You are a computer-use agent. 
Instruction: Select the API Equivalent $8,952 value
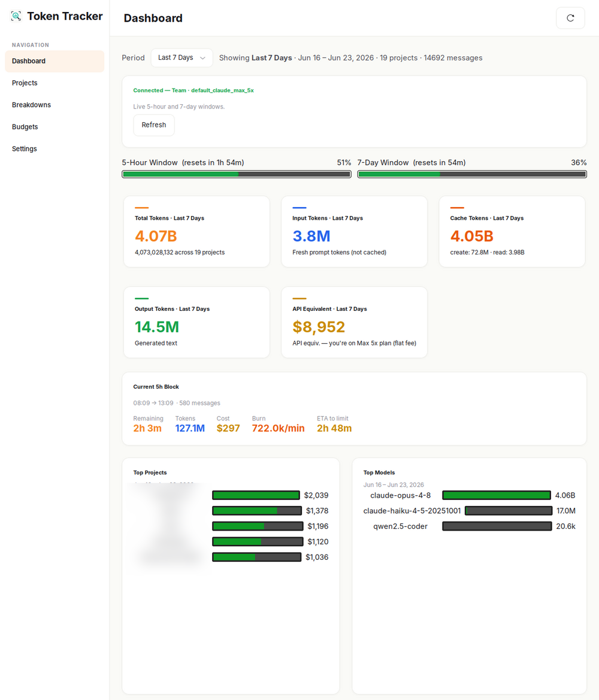coord(319,327)
